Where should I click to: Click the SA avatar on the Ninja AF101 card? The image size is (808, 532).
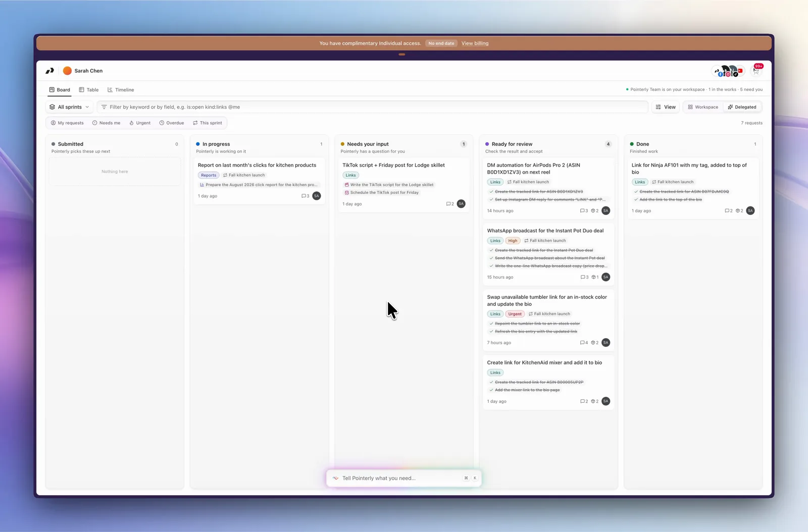750,210
